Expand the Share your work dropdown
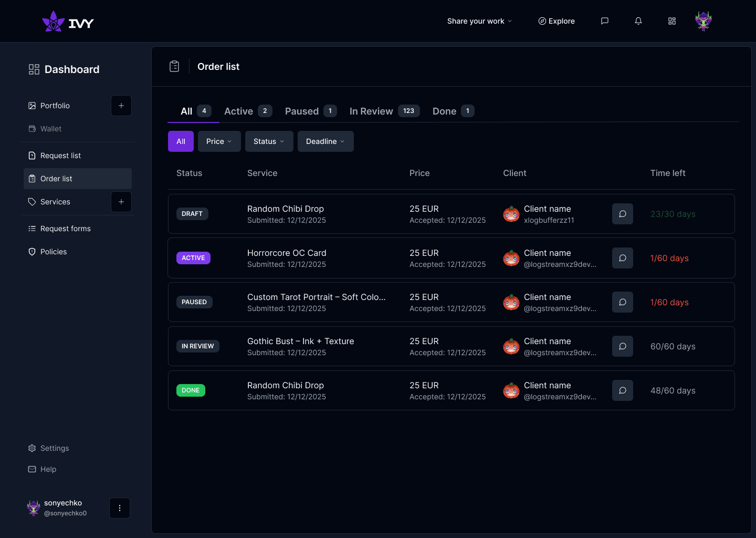The height and width of the screenshot is (538, 756). 480,21
